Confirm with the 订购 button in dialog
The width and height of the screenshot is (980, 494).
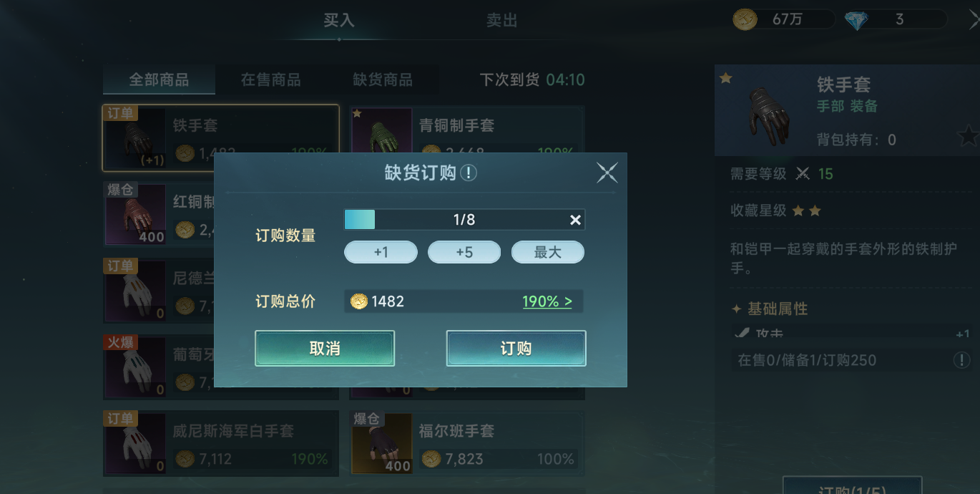[516, 349]
